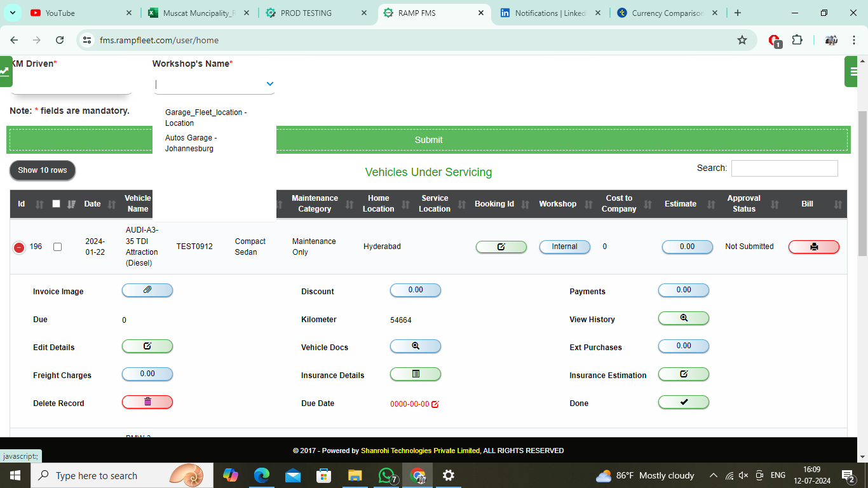The width and height of the screenshot is (868, 488).
Task: Print the Bill for vehicle 196
Action: point(813,247)
